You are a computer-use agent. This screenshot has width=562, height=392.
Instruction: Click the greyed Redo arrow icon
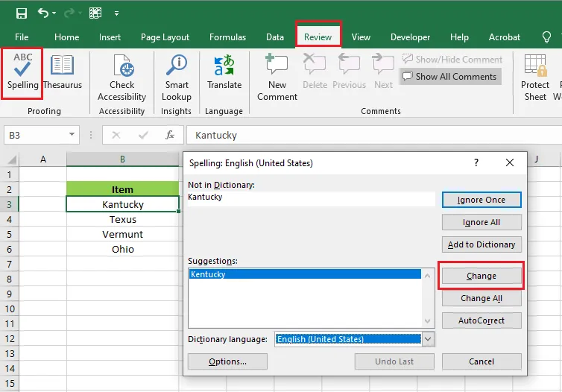69,13
